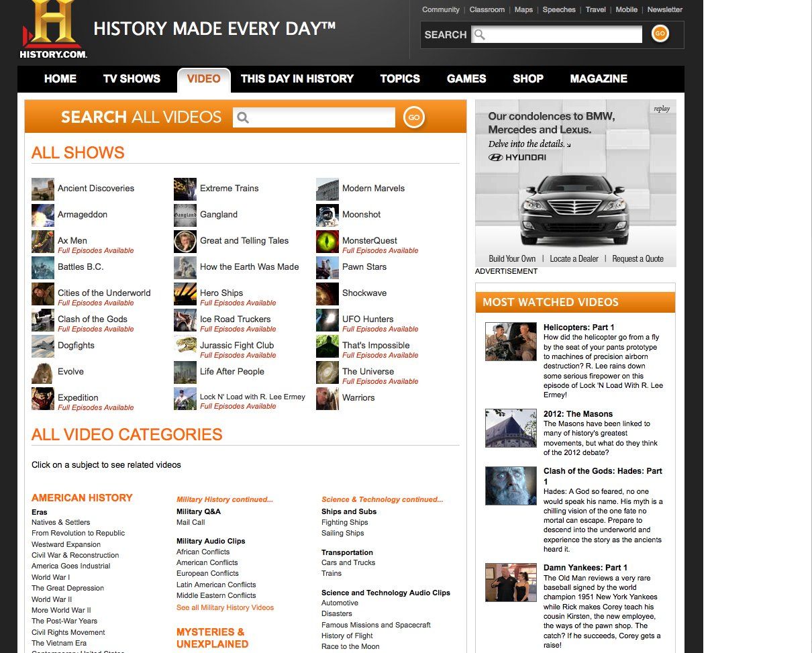Click the Helicopters: Part 1 video thumbnail
Screen dimensions: 812x653
[511, 342]
